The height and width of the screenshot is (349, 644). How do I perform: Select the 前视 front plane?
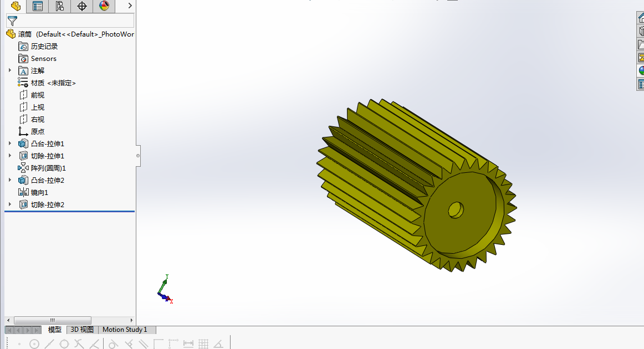pyautogui.click(x=32, y=95)
